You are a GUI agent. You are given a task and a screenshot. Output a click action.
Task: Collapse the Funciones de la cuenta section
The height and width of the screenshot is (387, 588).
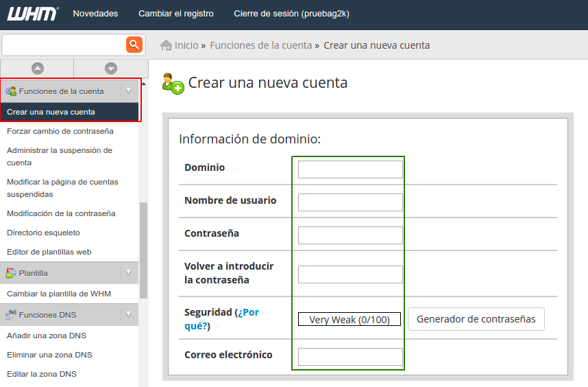(129, 91)
